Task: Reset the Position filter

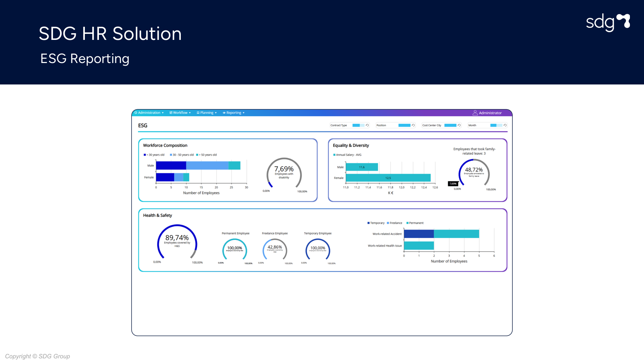Action: [x=413, y=125]
